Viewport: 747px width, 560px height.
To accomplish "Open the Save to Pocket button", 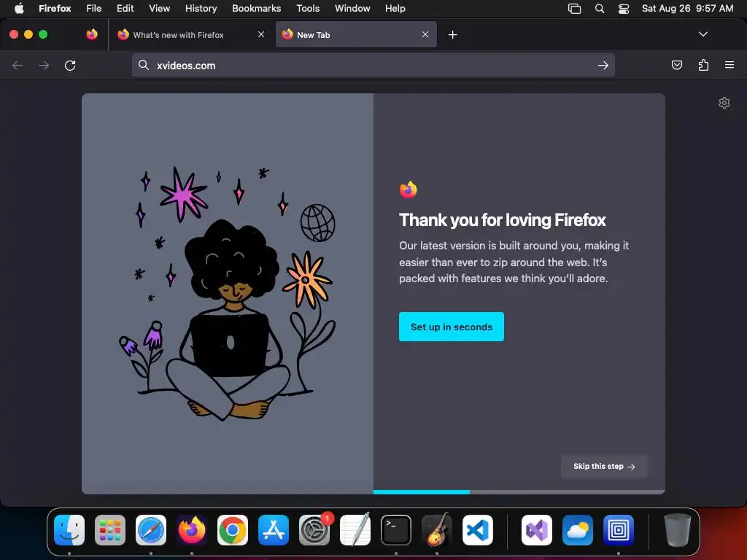I will [x=676, y=65].
